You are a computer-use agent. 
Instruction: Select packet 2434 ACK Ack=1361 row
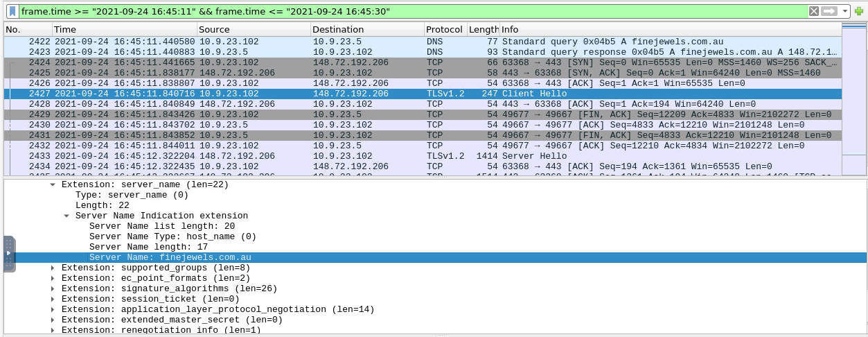(x=422, y=166)
